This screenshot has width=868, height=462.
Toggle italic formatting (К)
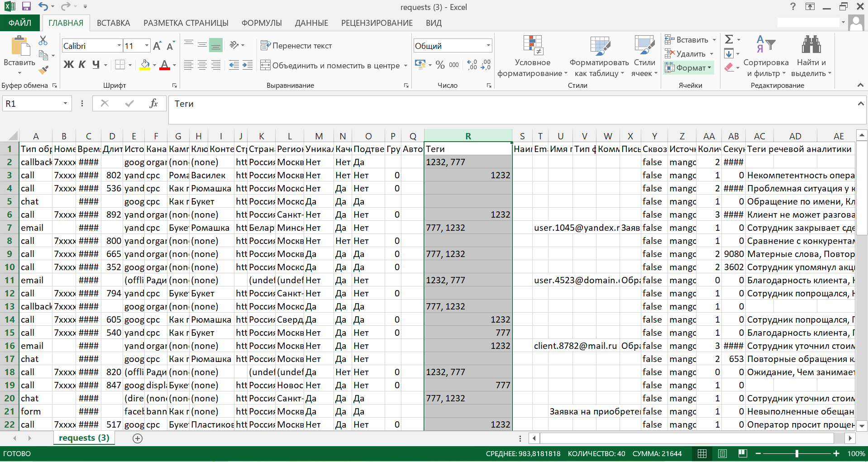(82, 65)
